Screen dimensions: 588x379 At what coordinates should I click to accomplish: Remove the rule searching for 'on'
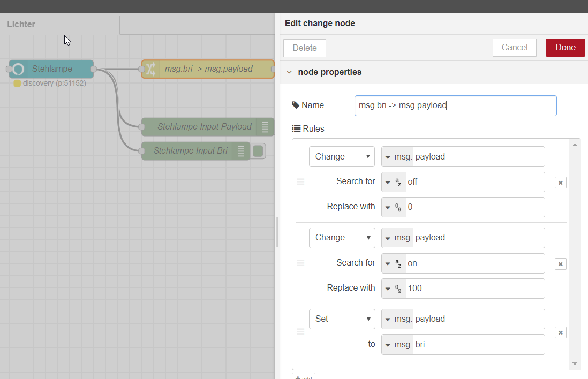click(x=561, y=264)
